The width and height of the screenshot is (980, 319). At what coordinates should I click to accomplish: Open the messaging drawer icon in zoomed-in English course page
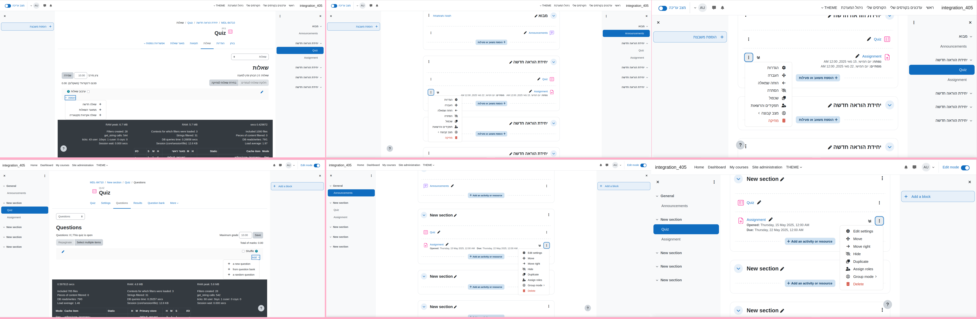[x=914, y=167]
